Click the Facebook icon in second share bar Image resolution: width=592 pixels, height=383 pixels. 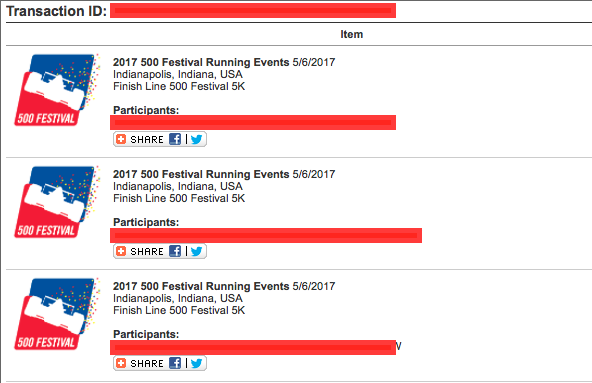tap(175, 251)
